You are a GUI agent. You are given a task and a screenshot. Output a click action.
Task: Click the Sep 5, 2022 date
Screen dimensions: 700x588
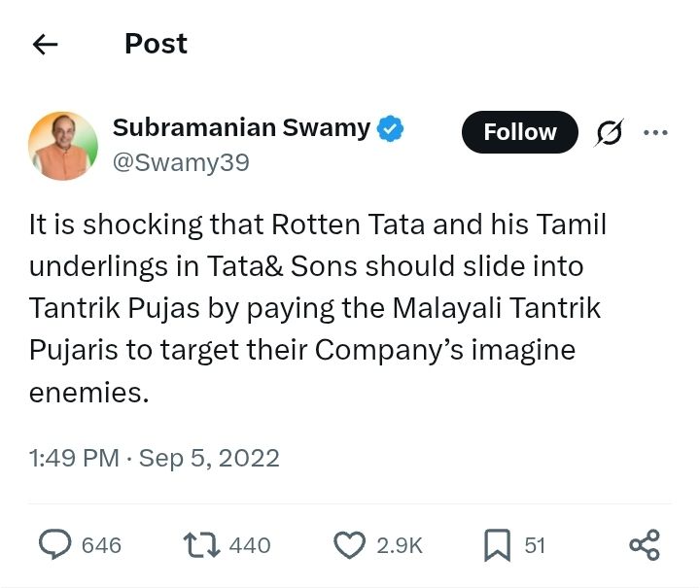click(x=209, y=458)
